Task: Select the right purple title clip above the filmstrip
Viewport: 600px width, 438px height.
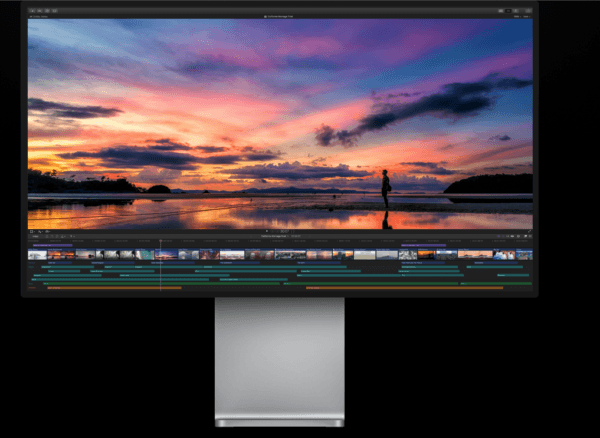Action: pyautogui.click(x=424, y=245)
